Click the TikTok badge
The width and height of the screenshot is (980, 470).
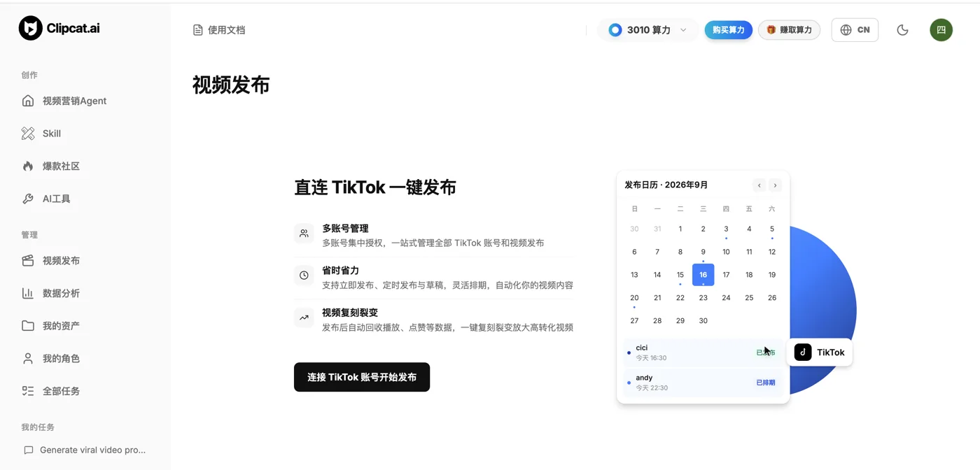coord(819,352)
